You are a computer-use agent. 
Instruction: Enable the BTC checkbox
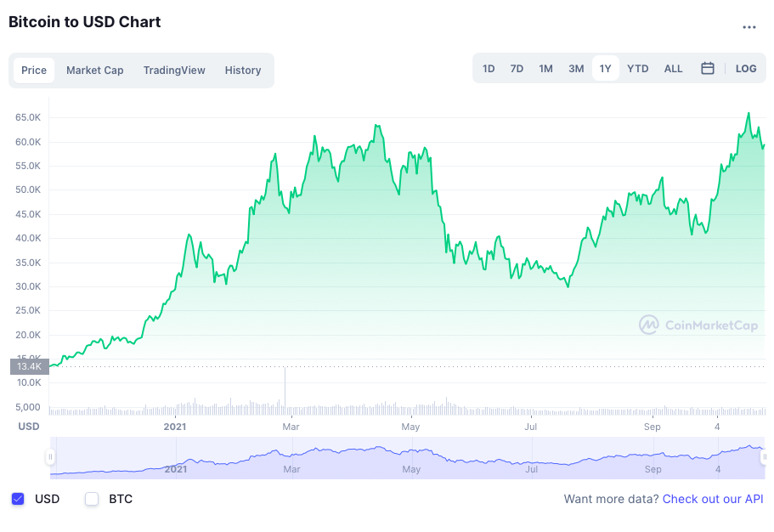pyautogui.click(x=92, y=499)
